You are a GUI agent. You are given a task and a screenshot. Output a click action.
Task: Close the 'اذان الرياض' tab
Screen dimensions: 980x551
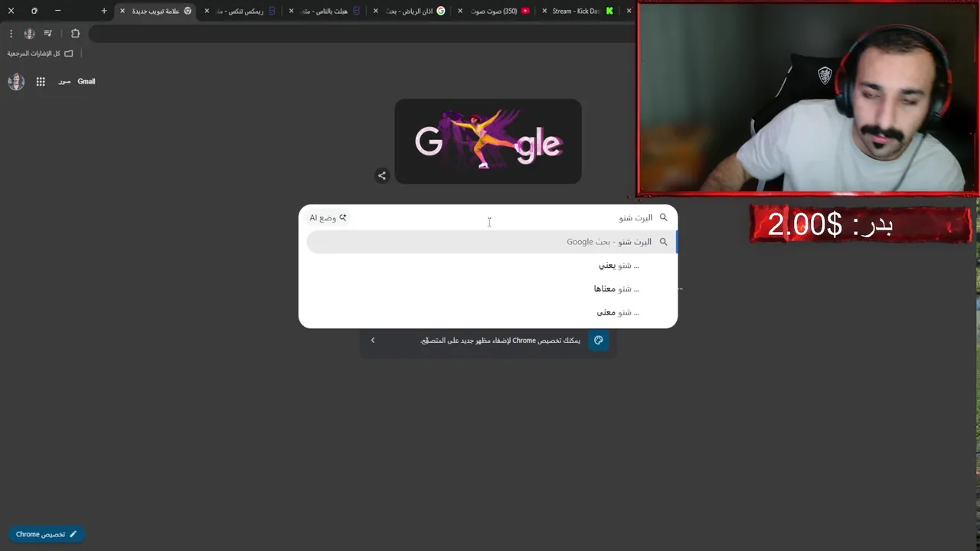[375, 11]
